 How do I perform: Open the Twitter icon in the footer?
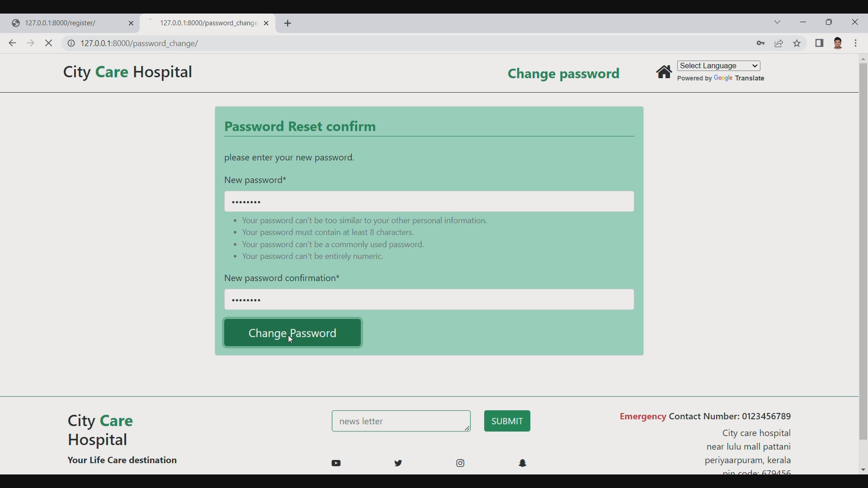(x=398, y=463)
